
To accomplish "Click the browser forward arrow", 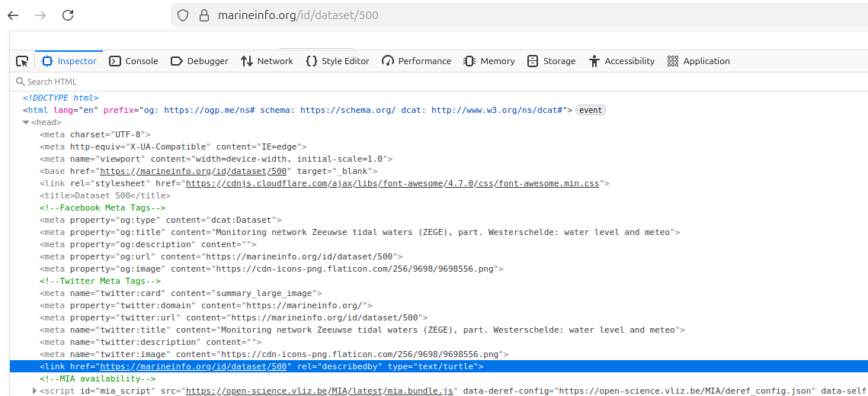I will pyautogui.click(x=40, y=15).
